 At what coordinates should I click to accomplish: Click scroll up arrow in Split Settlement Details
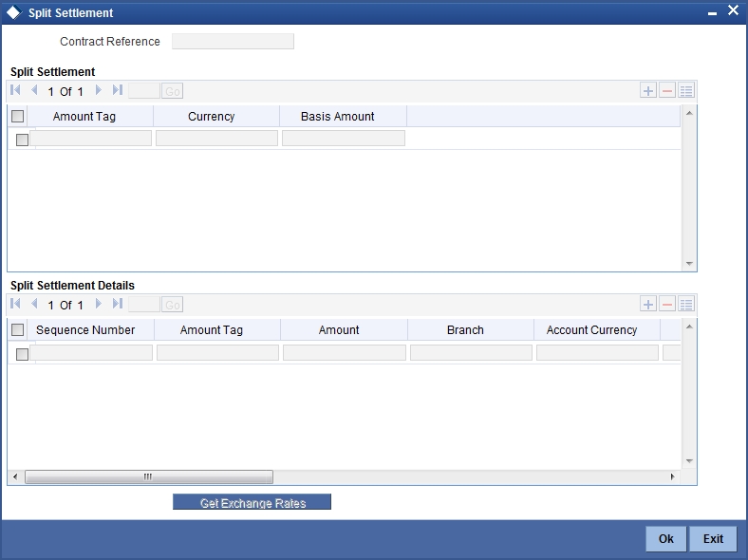tap(689, 327)
